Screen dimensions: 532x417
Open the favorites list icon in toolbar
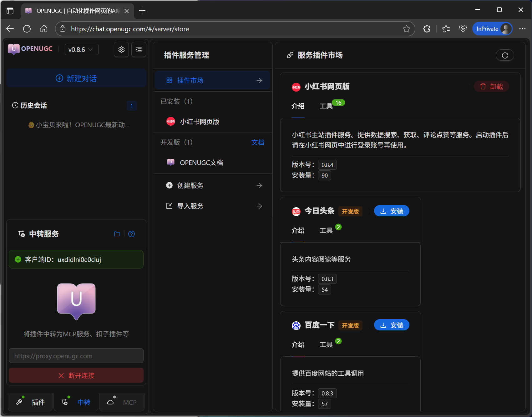[446, 29]
